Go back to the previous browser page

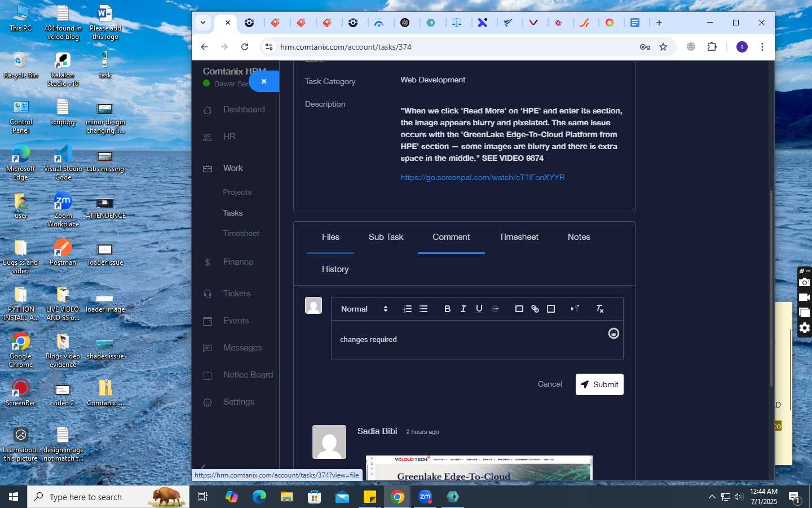(x=204, y=47)
